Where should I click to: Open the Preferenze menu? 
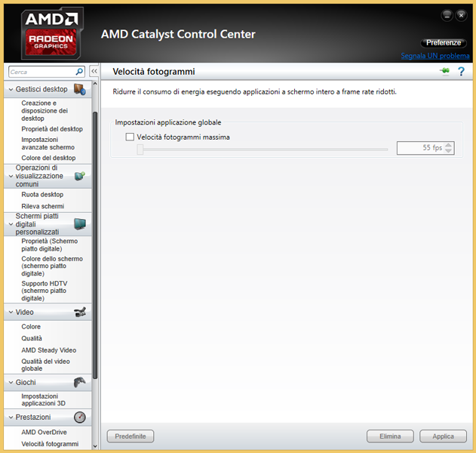point(444,43)
